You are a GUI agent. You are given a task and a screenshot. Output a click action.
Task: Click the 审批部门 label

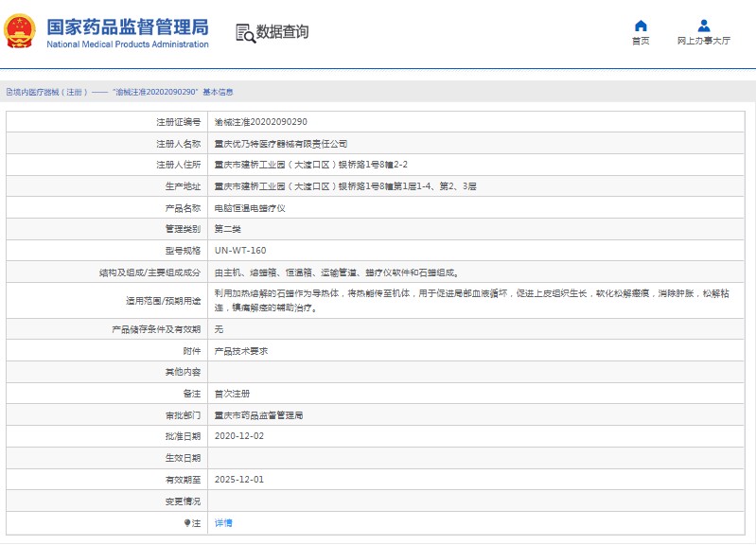click(183, 415)
